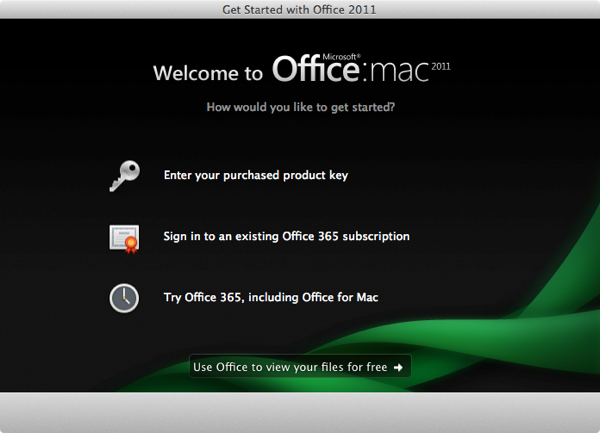Choose Enter your purchased product key
600x433 pixels.
tap(256, 175)
